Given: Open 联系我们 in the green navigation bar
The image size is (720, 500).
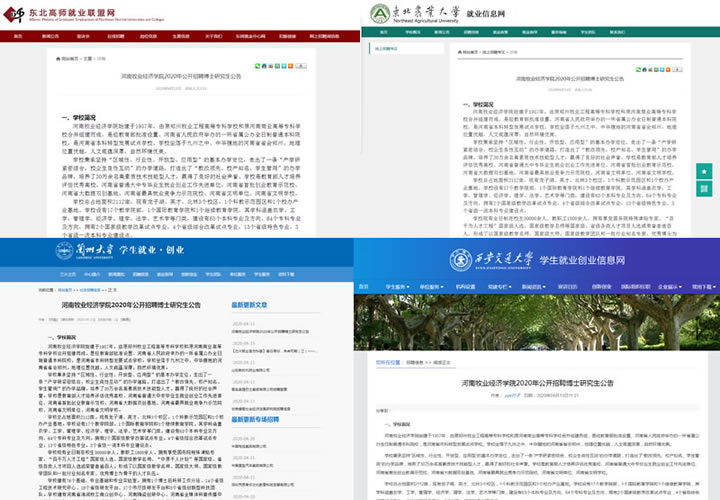Looking at the screenshot, I should point(617,32).
